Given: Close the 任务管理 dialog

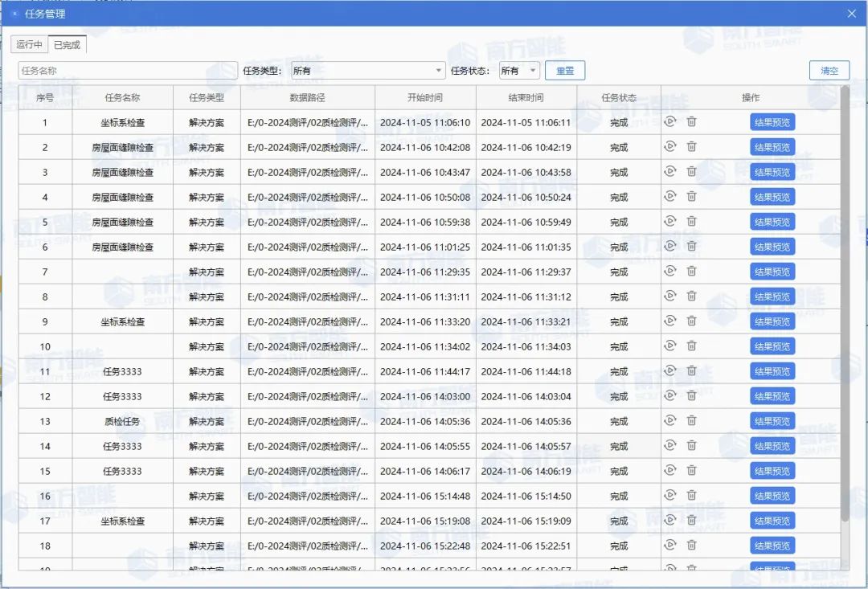Looking at the screenshot, I should 852,14.
